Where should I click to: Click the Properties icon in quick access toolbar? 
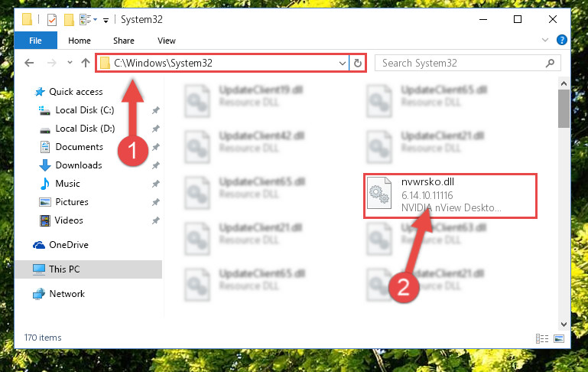click(x=52, y=20)
